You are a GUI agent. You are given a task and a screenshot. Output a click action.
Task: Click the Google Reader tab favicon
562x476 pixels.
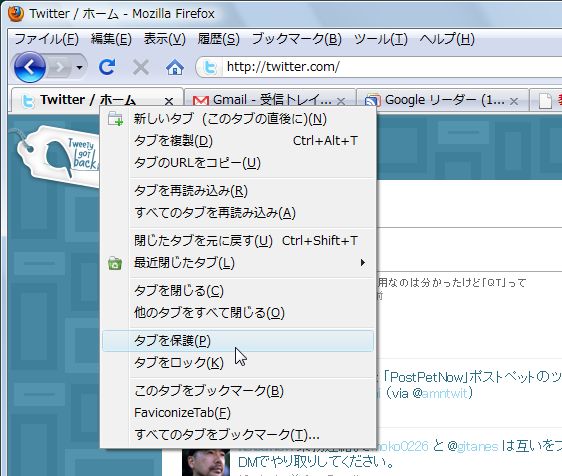point(372,101)
